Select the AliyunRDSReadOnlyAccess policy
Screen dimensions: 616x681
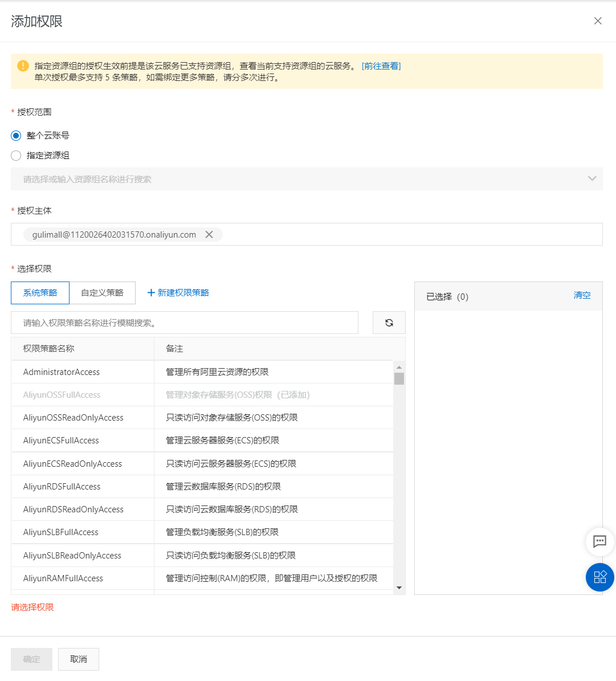point(202,509)
